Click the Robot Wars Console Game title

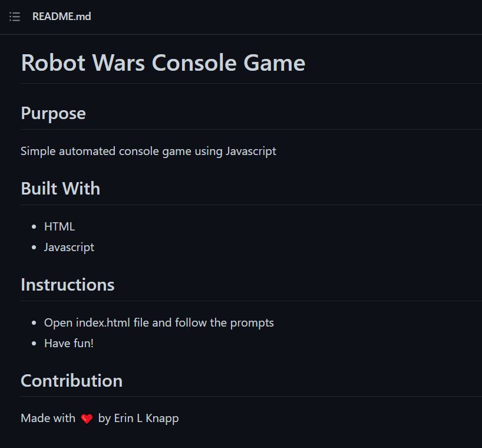pyautogui.click(x=163, y=62)
